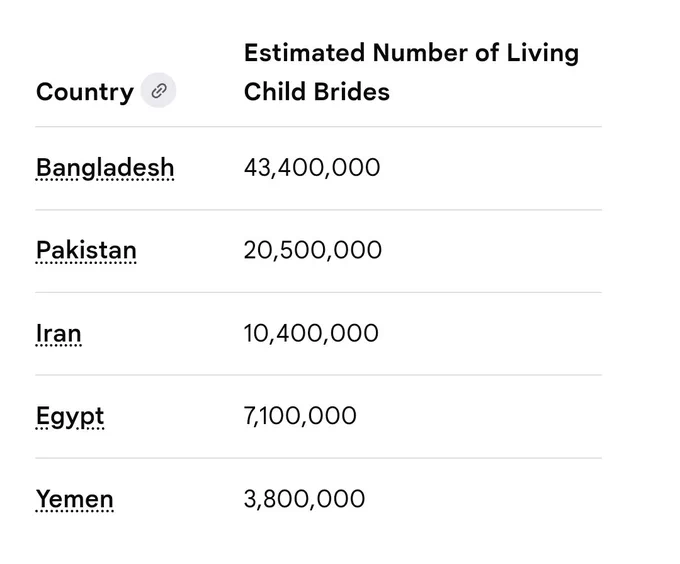Open the Bangladesh country link
The width and height of the screenshot is (680, 564).
[x=105, y=168]
